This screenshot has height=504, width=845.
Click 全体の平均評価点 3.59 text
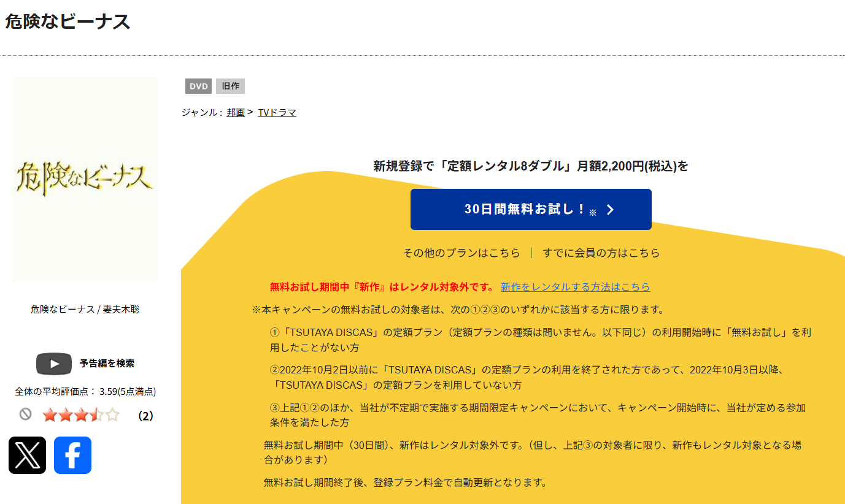coord(85,391)
